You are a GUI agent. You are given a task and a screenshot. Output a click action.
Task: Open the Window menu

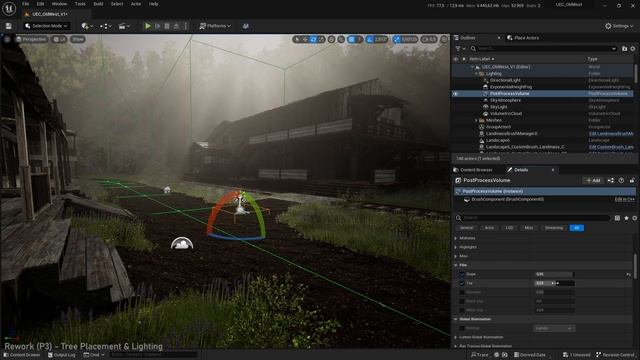(x=59, y=4)
